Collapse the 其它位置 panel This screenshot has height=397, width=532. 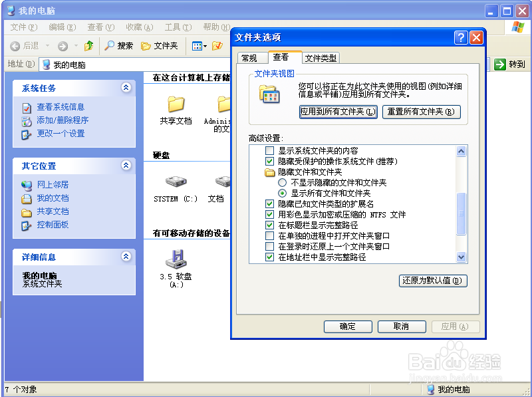(126, 165)
